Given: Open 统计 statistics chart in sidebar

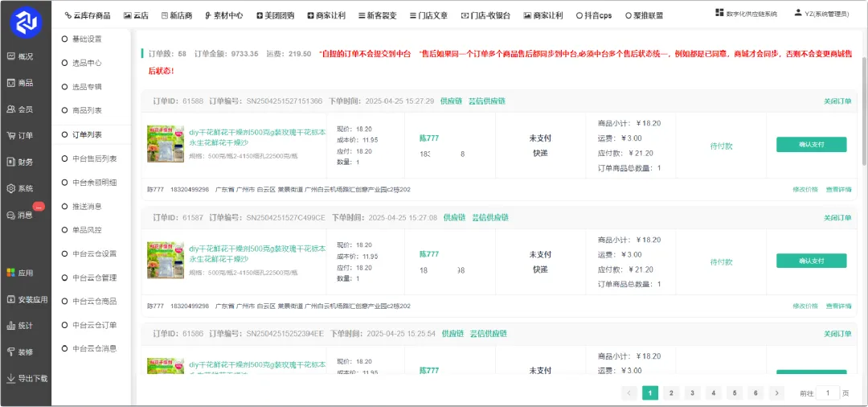Looking at the screenshot, I should [x=20, y=326].
